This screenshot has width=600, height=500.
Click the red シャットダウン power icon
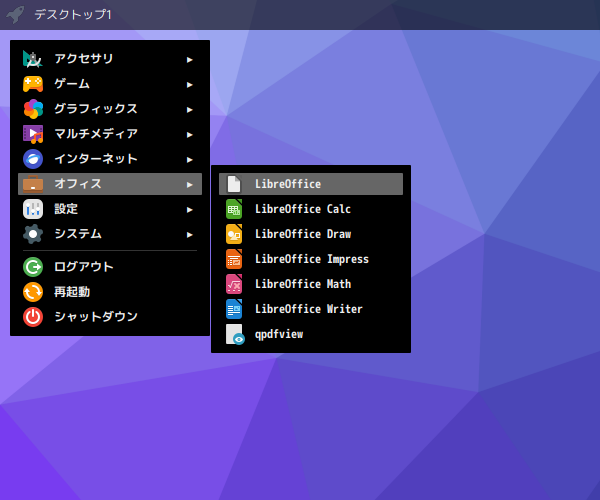click(33, 317)
